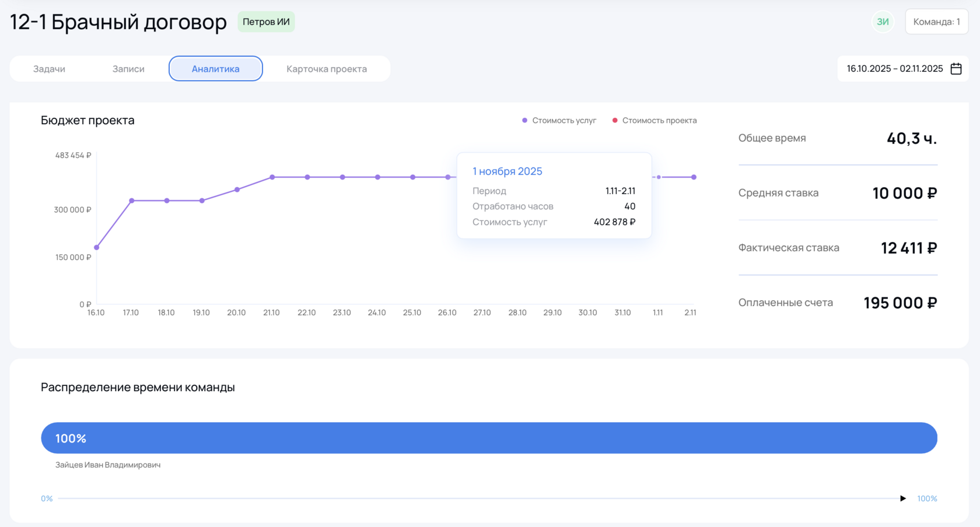Click the chart data point at 21.10
980x527 pixels.
coord(272,177)
